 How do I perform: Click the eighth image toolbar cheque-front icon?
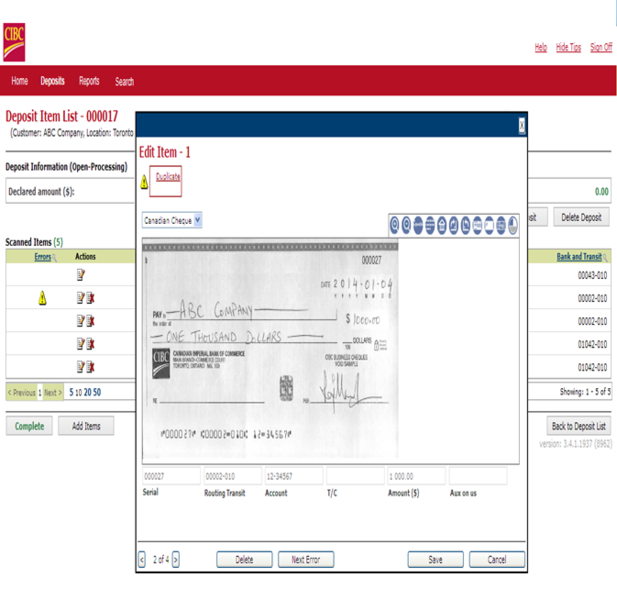[477, 225]
